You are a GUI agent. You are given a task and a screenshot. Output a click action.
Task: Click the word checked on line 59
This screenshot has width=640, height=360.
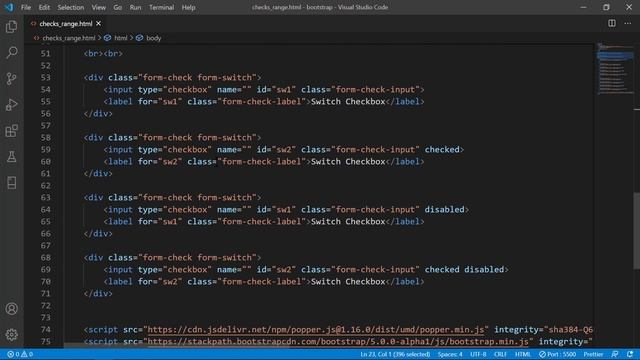(442, 149)
